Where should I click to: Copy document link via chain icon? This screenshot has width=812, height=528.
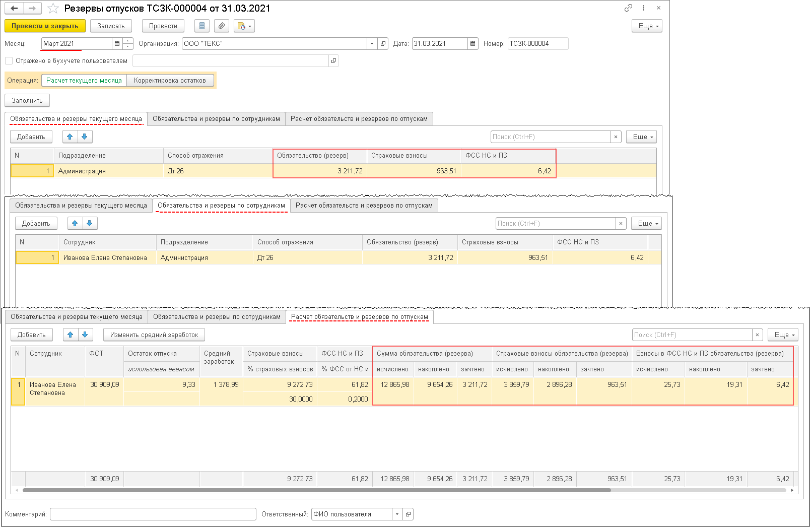[x=628, y=8]
